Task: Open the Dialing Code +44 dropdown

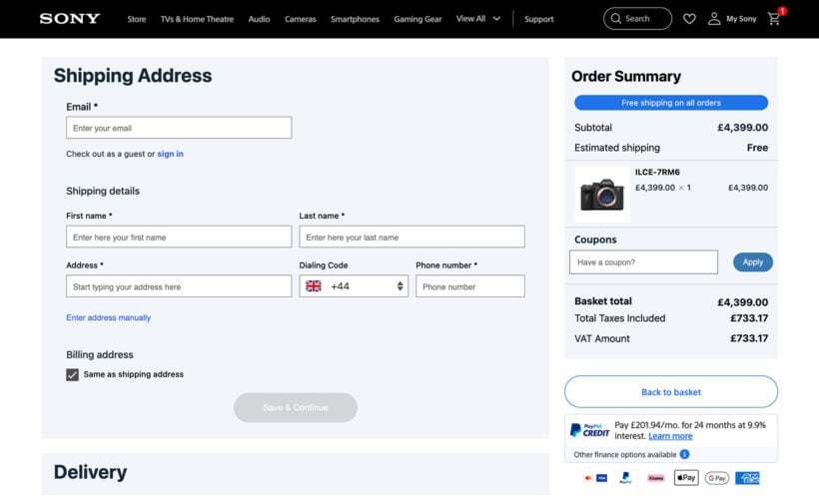Action: point(354,285)
